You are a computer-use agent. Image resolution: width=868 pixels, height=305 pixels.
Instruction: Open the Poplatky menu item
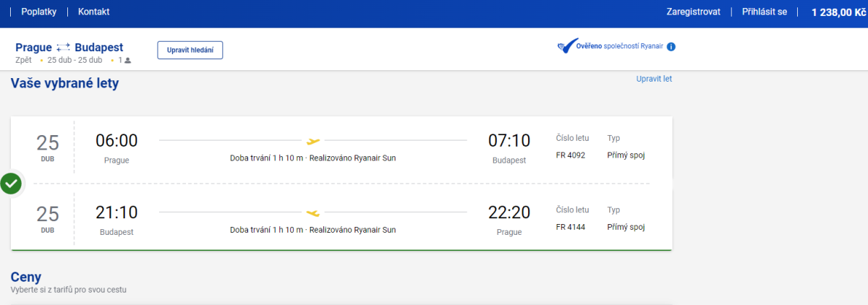(39, 12)
